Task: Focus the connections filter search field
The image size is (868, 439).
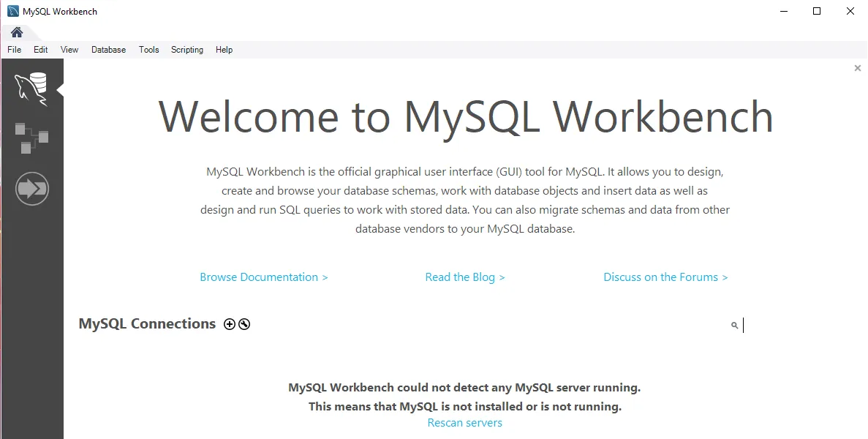Action: pos(792,326)
